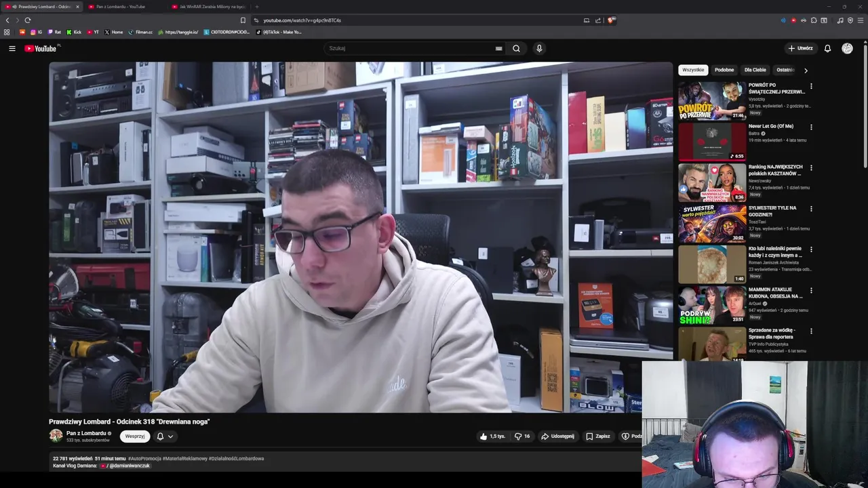The width and height of the screenshot is (868, 488).
Task: Click the 'Wesprzyj' button
Action: [x=135, y=436]
